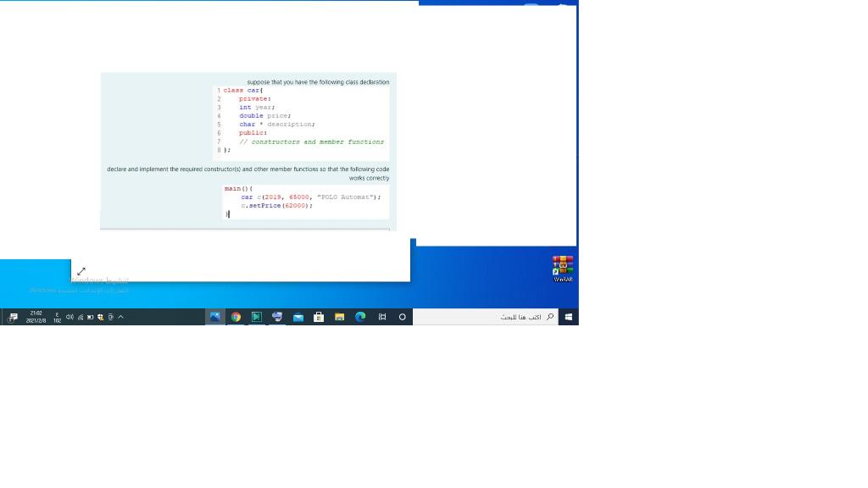The height and width of the screenshot is (488, 868).
Task: Open the Start menu
Action: [570, 316]
